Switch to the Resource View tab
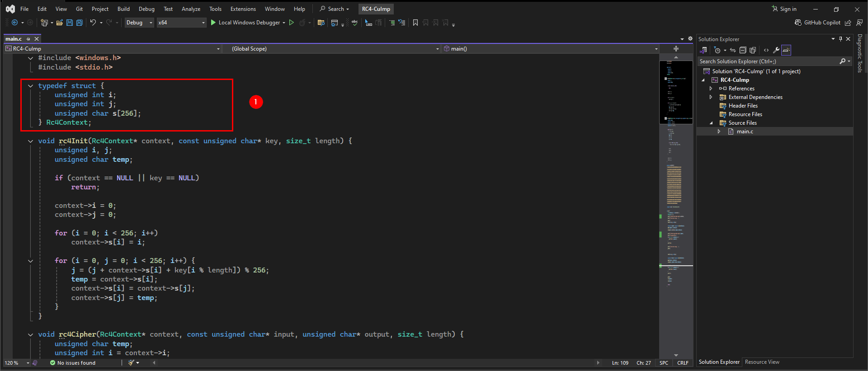 click(x=762, y=362)
